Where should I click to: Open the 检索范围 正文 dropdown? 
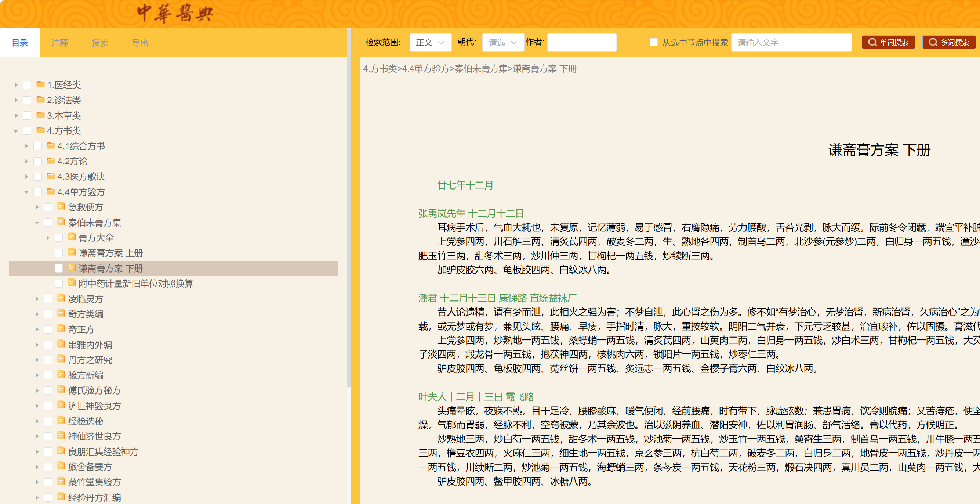pyautogui.click(x=430, y=42)
